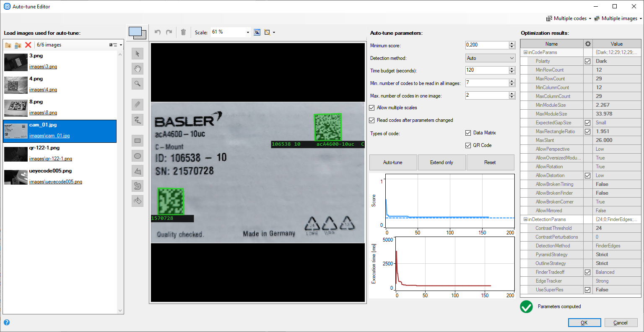Choose the rectangle region tool
Viewport: 644px width, 332px height.
(138, 141)
